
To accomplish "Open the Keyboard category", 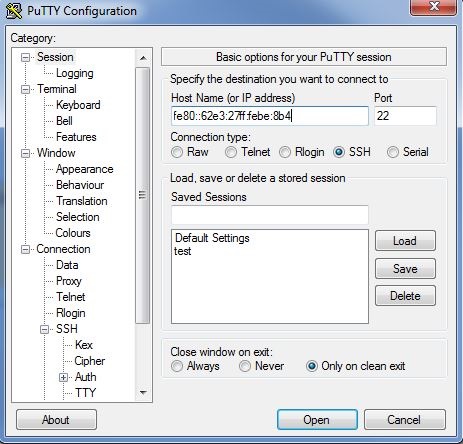I will [x=78, y=105].
